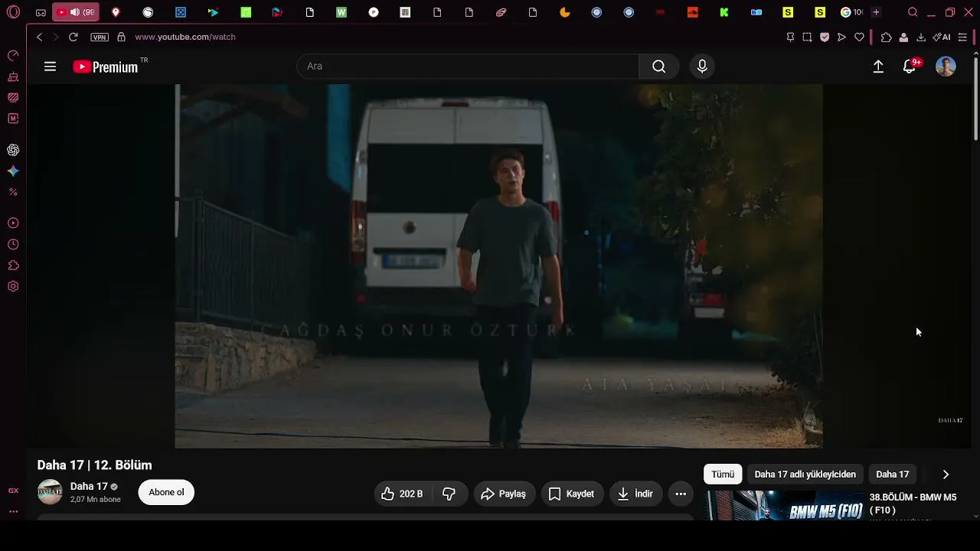Image resolution: width=980 pixels, height=551 pixels.
Task: Select the Tümü filter chip
Action: (723, 474)
